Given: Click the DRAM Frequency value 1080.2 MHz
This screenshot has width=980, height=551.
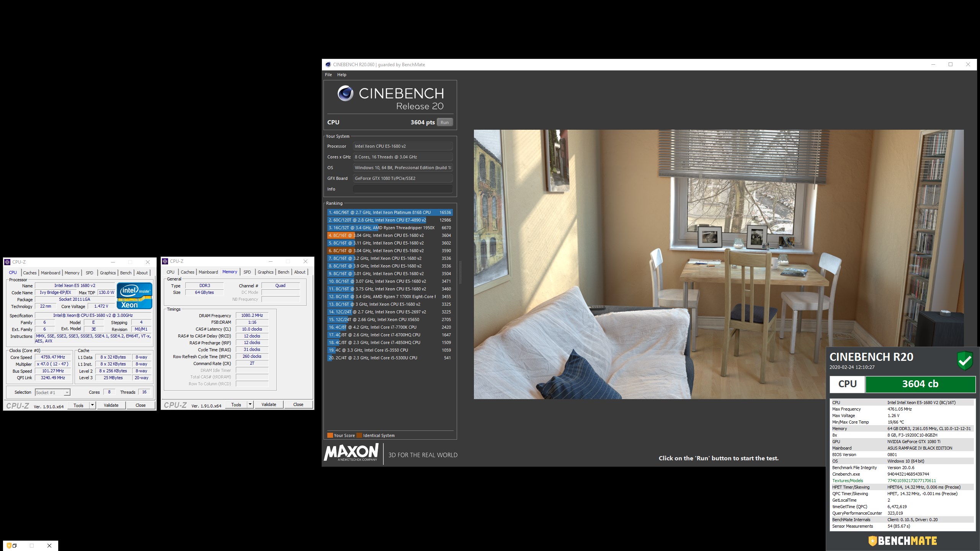Looking at the screenshot, I should tap(252, 315).
